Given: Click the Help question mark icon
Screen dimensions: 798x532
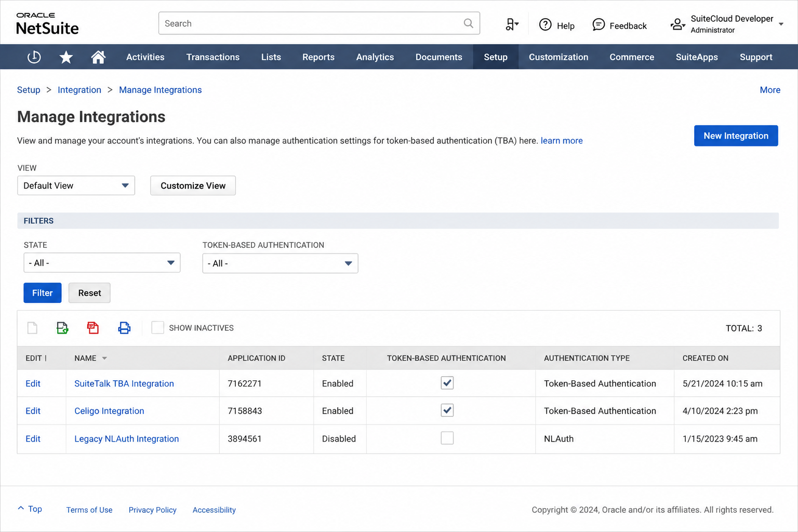Looking at the screenshot, I should [x=545, y=24].
